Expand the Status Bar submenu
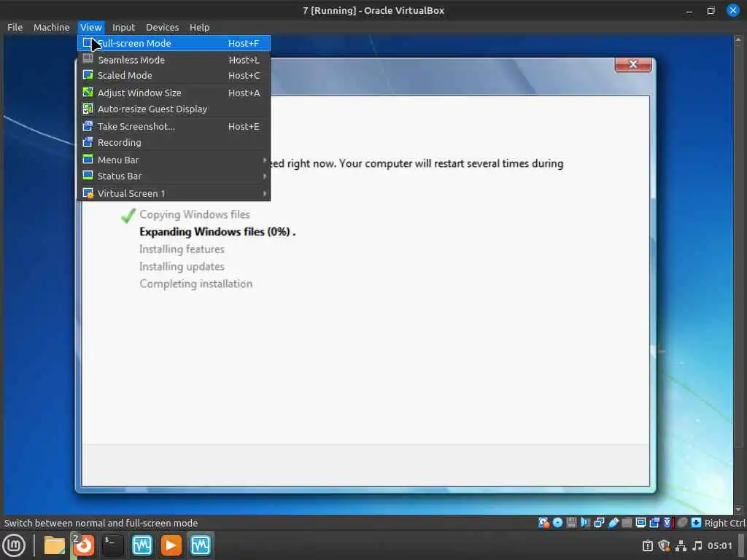Viewport: 747px width, 560px height. coord(174,176)
